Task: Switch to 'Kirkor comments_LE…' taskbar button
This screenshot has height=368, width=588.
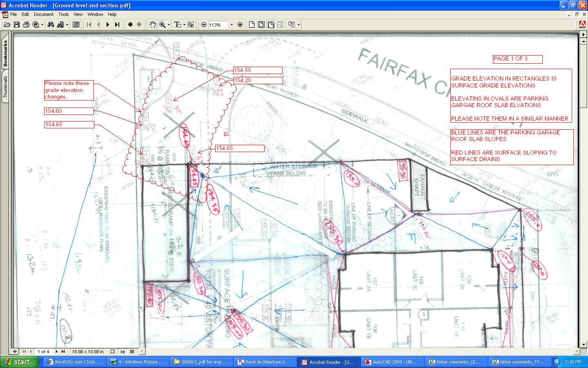Action: (x=455, y=362)
